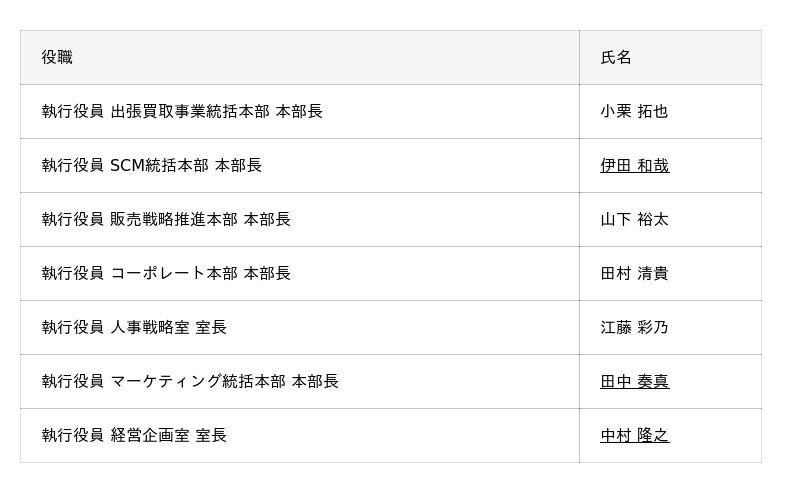Select the name 山下 裕太

634,220
